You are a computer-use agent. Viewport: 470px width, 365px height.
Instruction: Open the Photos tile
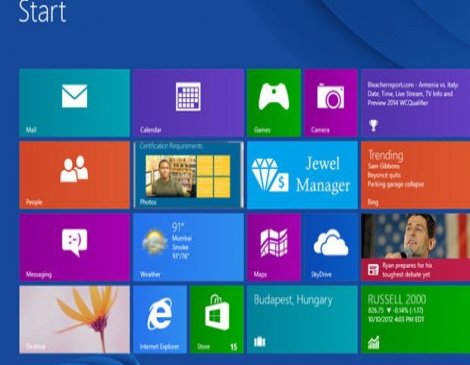click(x=188, y=175)
